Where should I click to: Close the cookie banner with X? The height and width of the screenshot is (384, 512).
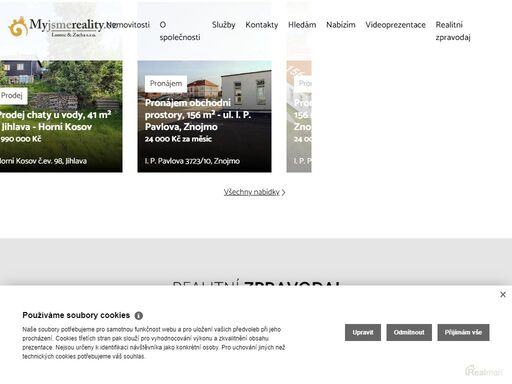tap(503, 294)
